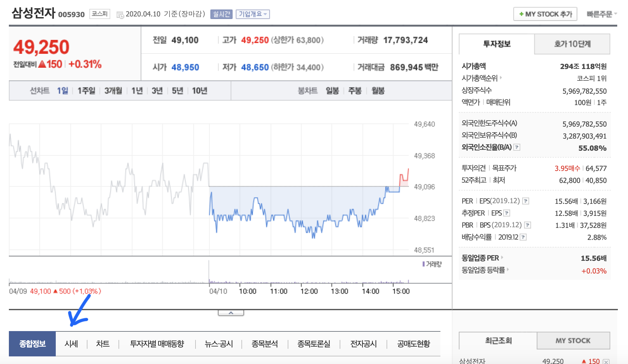This screenshot has width=628, height=364.
Task: Open the 투자자별 매매동향 tab
Action: coord(157,344)
